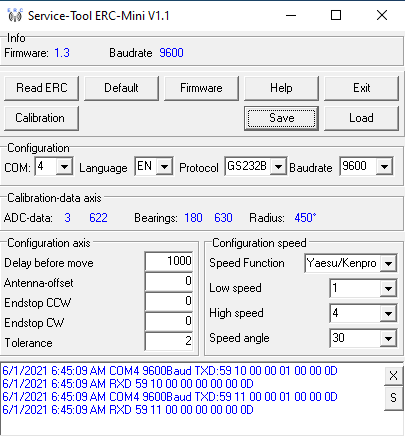Select the log line RXD 59 10
Screen dimensions: 405x436
coord(128,384)
